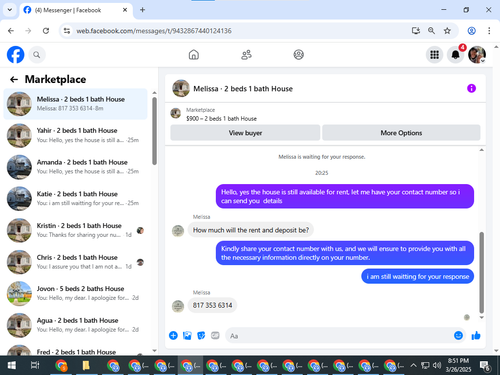Open the account profile picture menu
500x375 pixels.
coord(477,55)
